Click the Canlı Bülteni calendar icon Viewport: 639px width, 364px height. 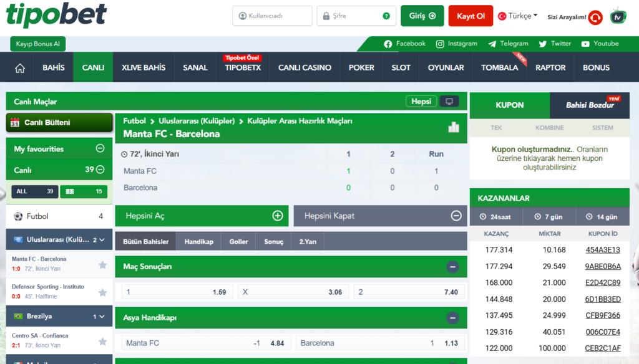click(15, 123)
